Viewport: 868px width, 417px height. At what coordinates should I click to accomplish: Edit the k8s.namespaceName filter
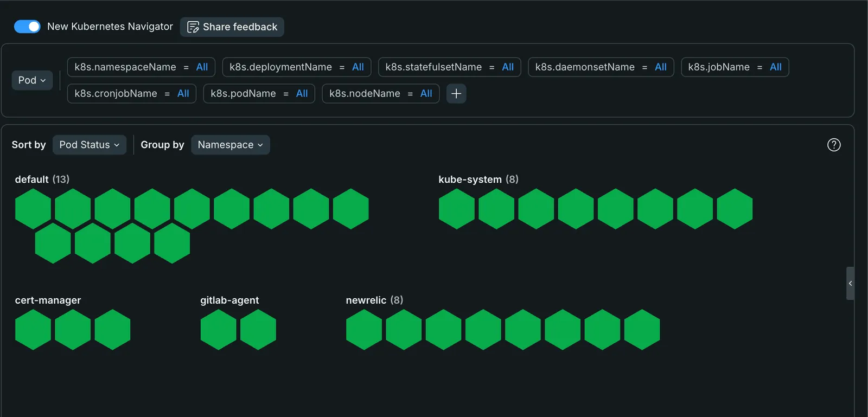tap(141, 67)
